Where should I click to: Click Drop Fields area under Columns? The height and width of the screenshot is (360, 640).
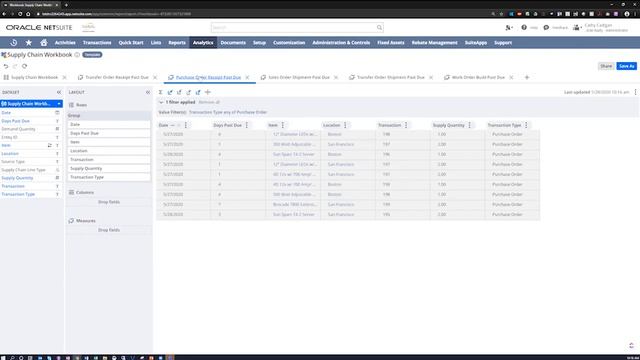point(109,202)
